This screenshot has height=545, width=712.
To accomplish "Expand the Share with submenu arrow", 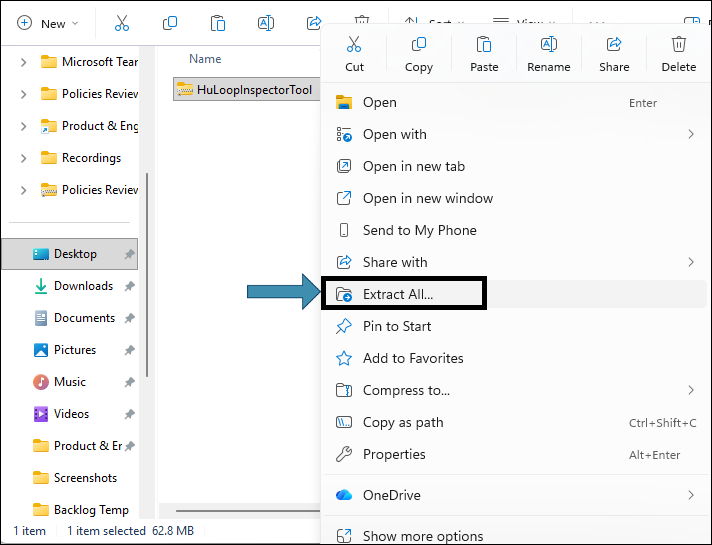I will (691, 262).
